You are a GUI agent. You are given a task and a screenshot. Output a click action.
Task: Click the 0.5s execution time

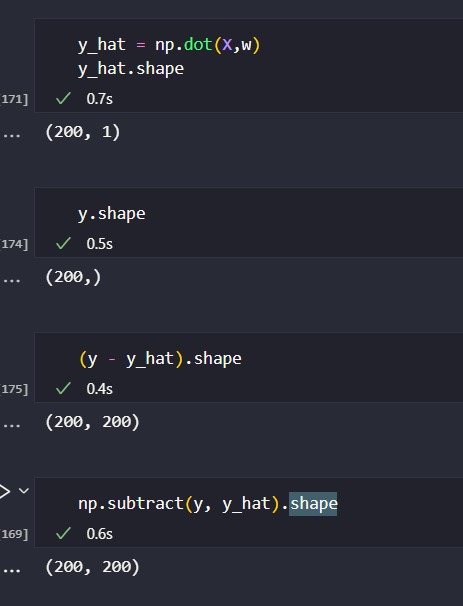tap(100, 244)
